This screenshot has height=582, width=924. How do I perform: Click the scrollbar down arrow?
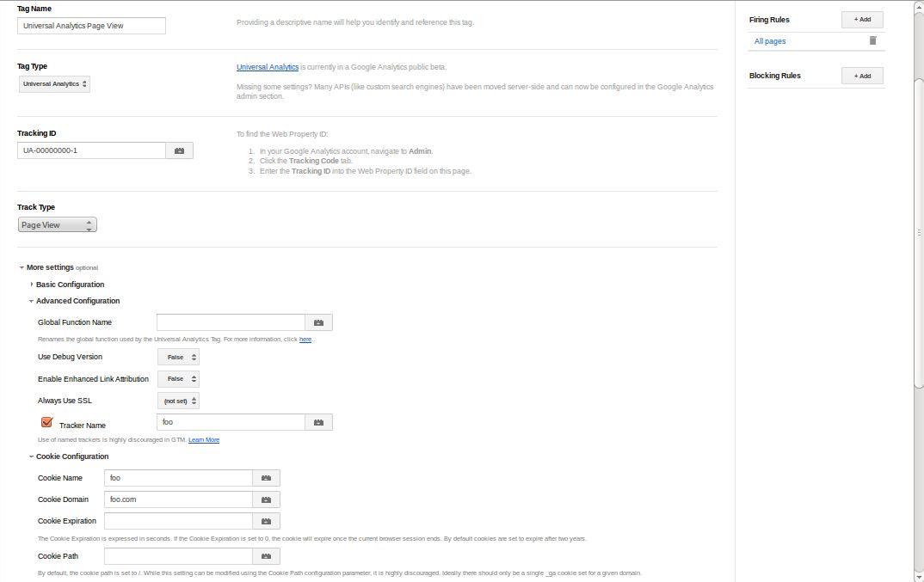pyautogui.click(x=919, y=578)
